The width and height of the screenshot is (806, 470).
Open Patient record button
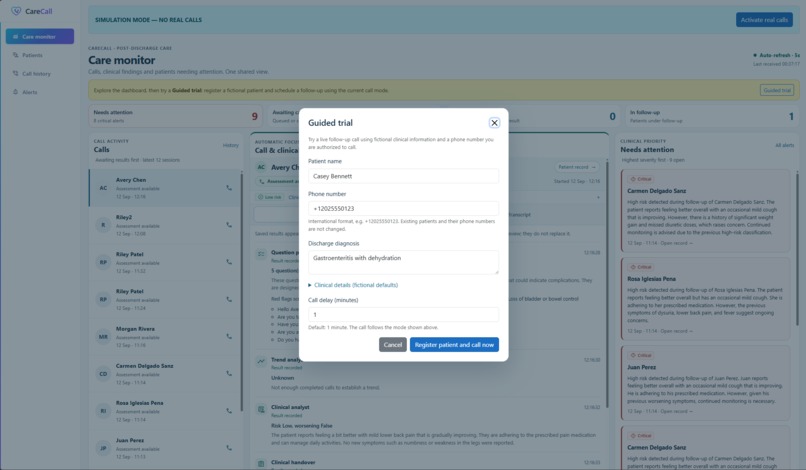pos(577,167)
